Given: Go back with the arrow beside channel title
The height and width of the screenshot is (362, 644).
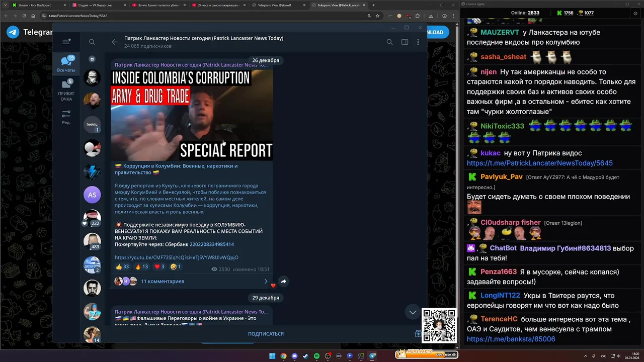Looking at the screenshot, I should pos(115,42).
